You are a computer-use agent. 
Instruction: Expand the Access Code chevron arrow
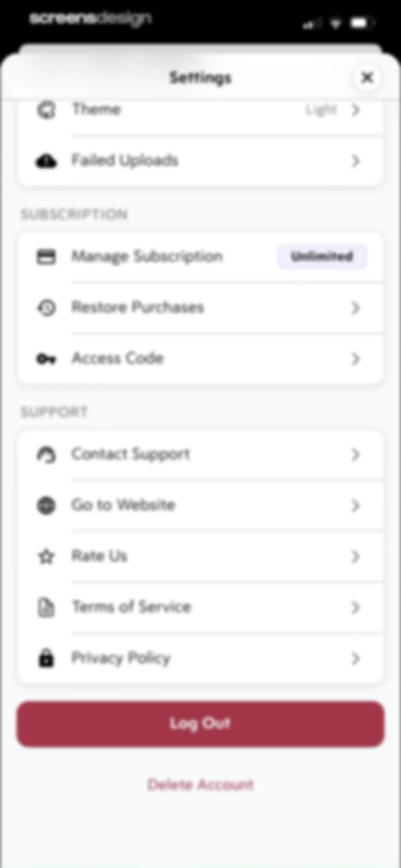coord(356,359)
